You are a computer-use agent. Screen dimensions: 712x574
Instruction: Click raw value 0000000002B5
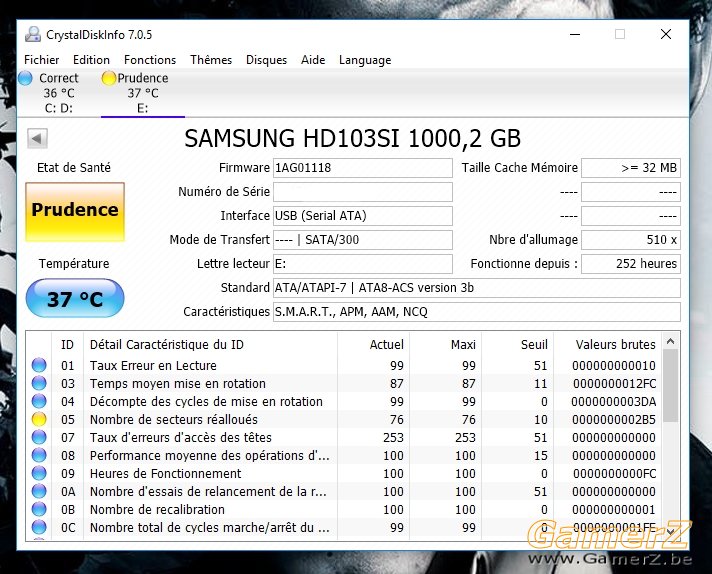pos(614,419)
